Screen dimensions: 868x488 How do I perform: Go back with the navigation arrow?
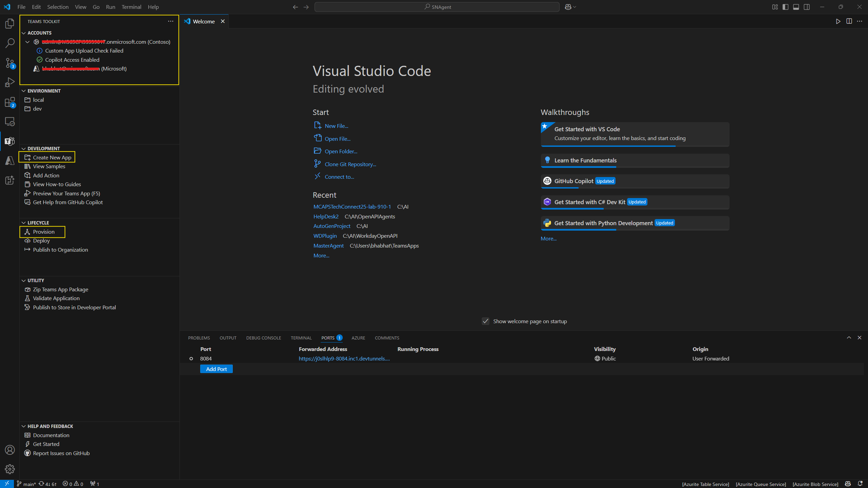(x=295, y=7)
